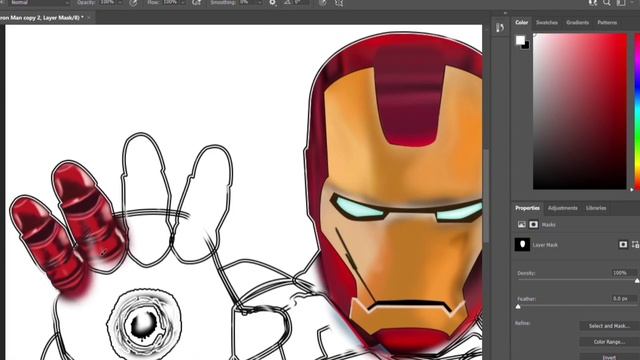
Task: Switch to the Color tab
Action: pyautogui.click(x=521, y=22)
